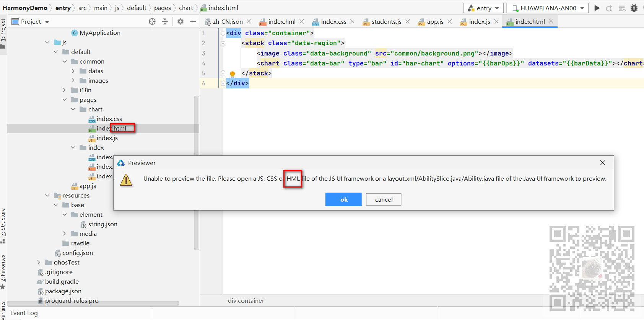Open the Event Log panel
The height and width of the screenshot is (320, 644).
click(24, 313)
